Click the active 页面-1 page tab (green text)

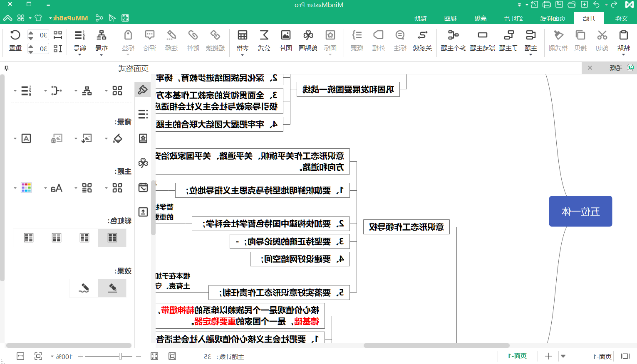pyautogui.click(x=517, y=356)
